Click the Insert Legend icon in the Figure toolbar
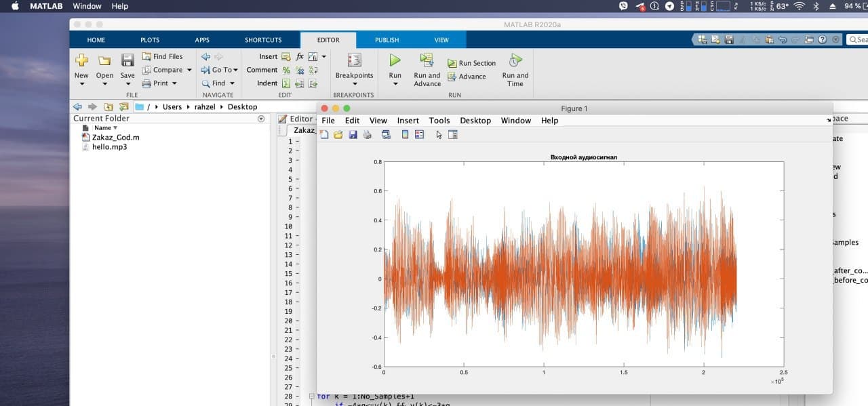Viewport: 868px width, 406px height. (x=419, y=135)
